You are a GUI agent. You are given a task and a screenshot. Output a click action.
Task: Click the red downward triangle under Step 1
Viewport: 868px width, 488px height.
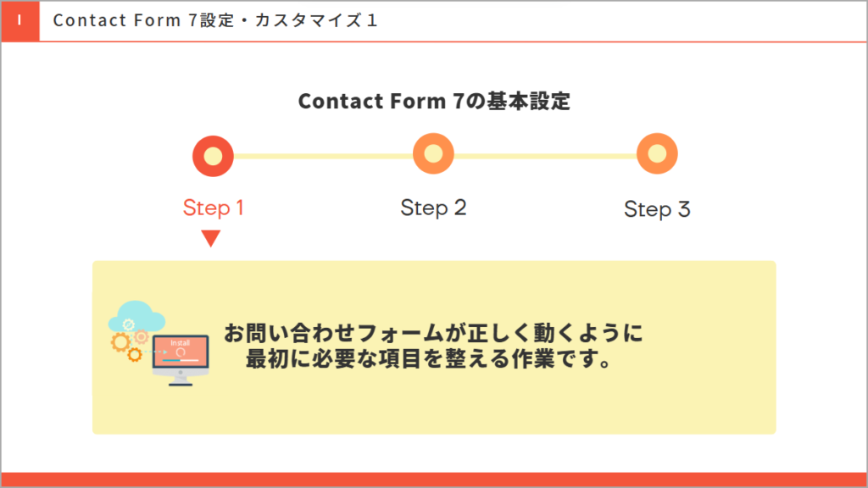coord(211,239)
